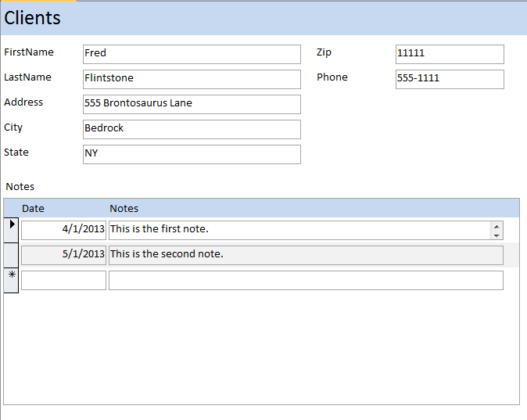
Task: Select the second note's record selector
Action: click(12, 255)
